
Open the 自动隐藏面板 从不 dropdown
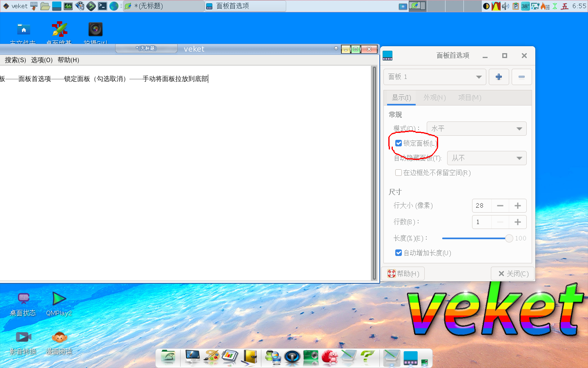point(487,158)
